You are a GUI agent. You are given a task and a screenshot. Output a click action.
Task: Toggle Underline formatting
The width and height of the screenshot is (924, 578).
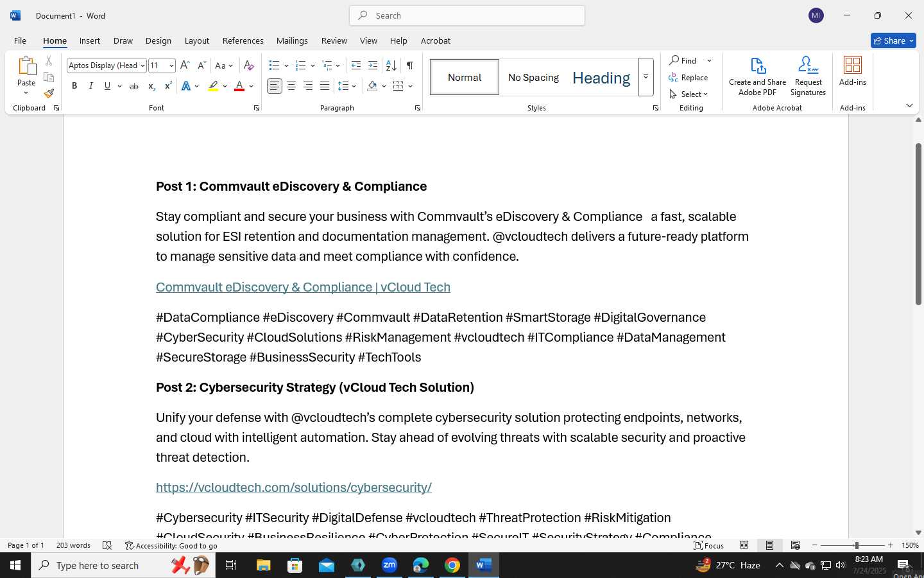coord(107,86)
